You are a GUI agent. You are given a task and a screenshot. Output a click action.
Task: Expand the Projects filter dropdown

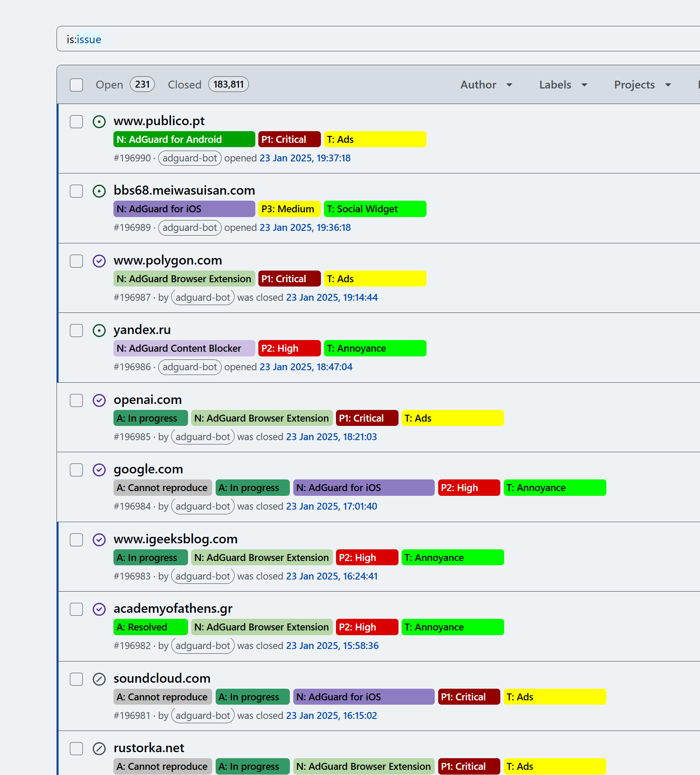point(643,85)
